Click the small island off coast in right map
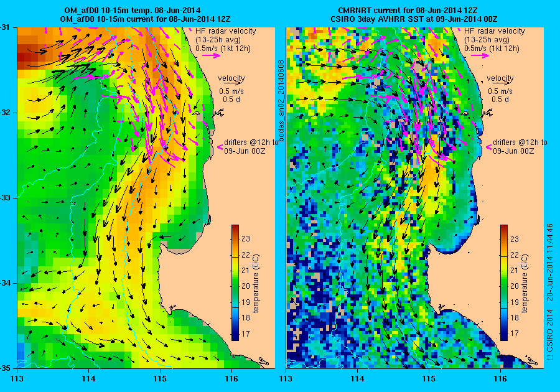This screenshot has height=392, width=560. pyautogui.click(x=464, y=114)
